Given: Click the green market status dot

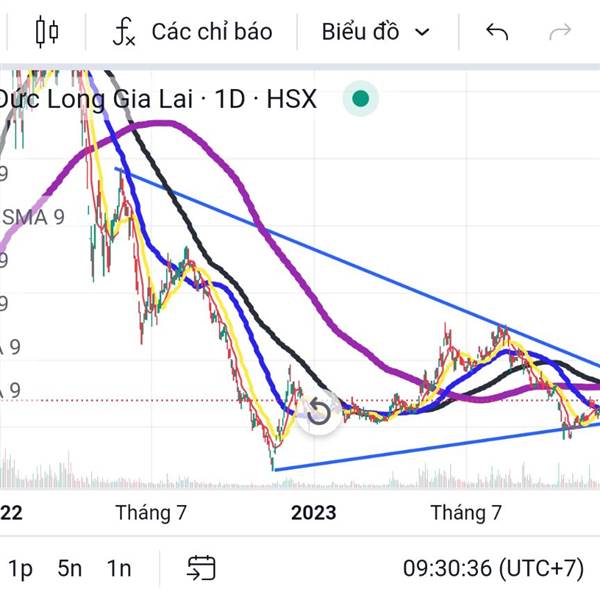Looking at the screenshot, I should point(360,99).
